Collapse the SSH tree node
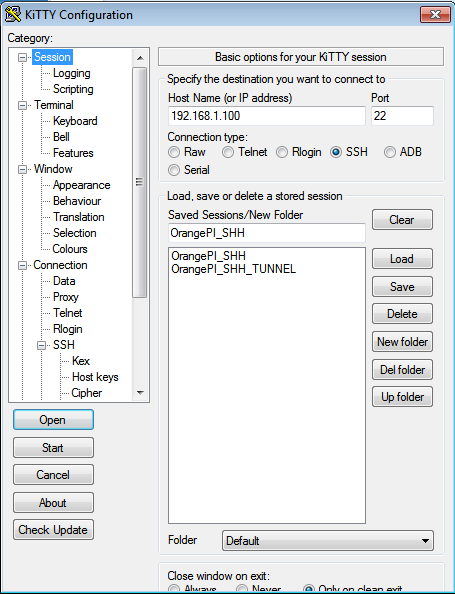Viewport: 455px width, 594px height. 42,345
